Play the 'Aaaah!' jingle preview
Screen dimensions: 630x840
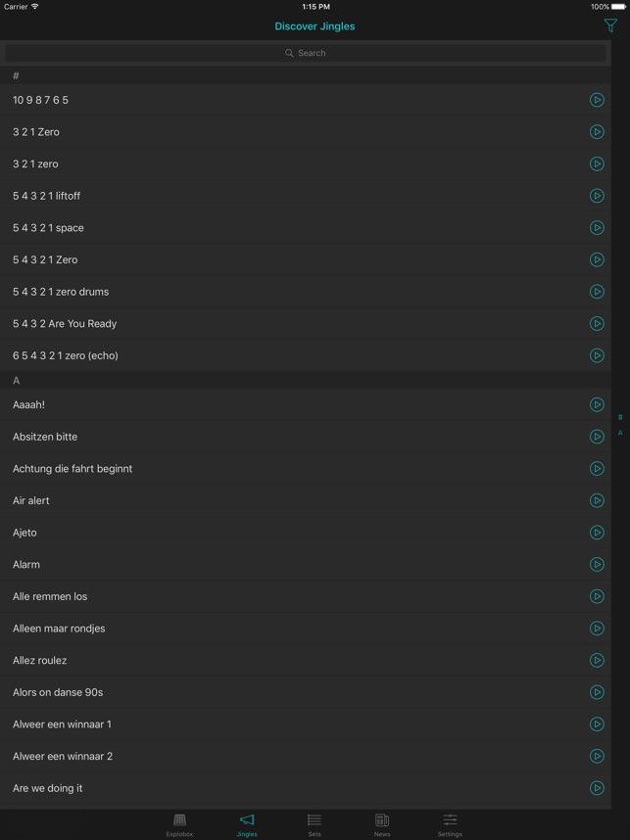pos(597,405)
